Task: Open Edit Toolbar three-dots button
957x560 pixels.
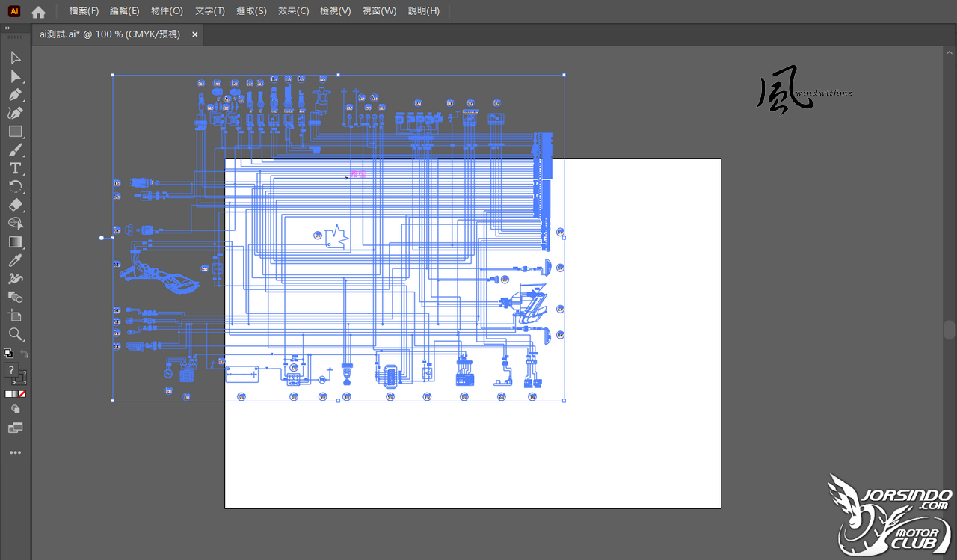Action: point(15,453)
